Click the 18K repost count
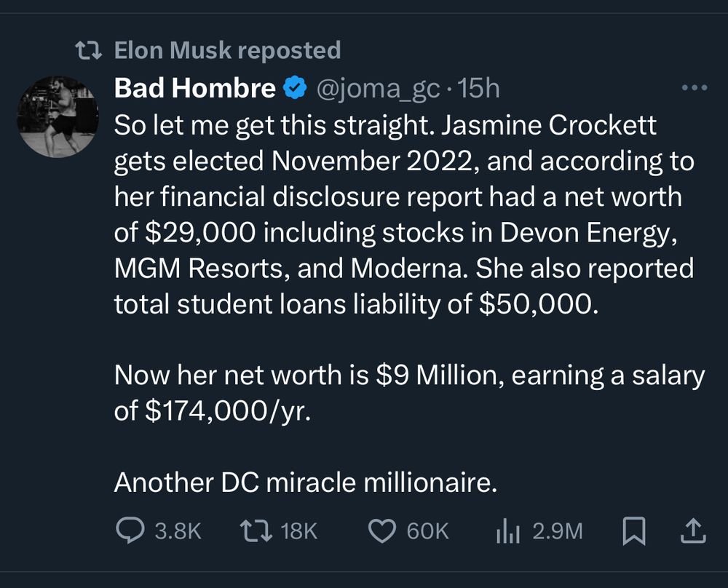 click(299, 531)
